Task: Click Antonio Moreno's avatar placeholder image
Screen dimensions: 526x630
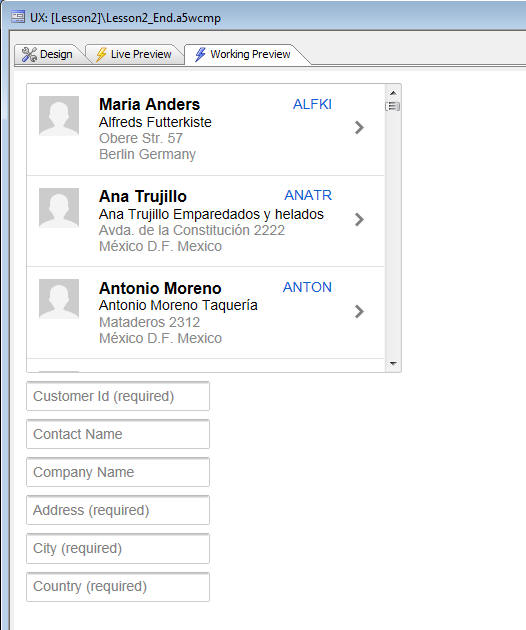Action: [x=59, y=299]
